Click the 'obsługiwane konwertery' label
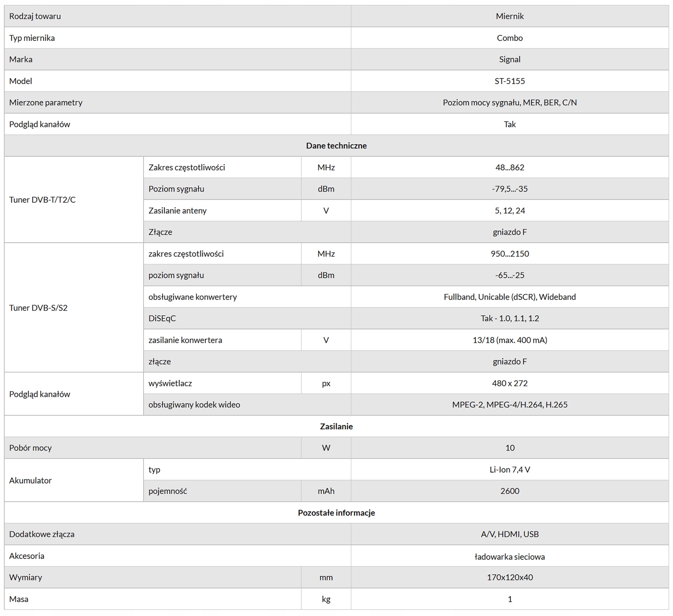This screenshot has width=673, height=616. pos(193,297)
